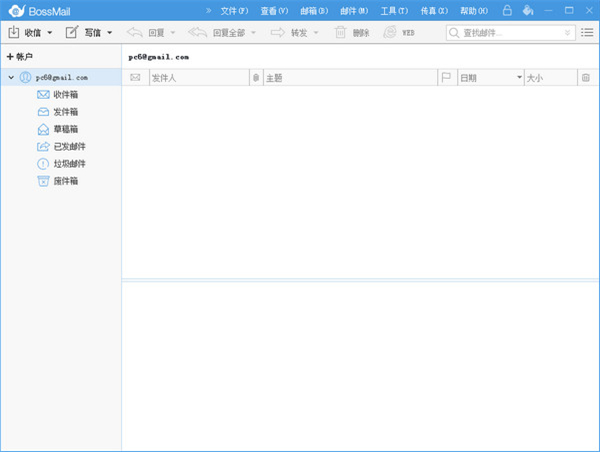
Task: Open the 文件(F) menu
Action: point(234,10)
